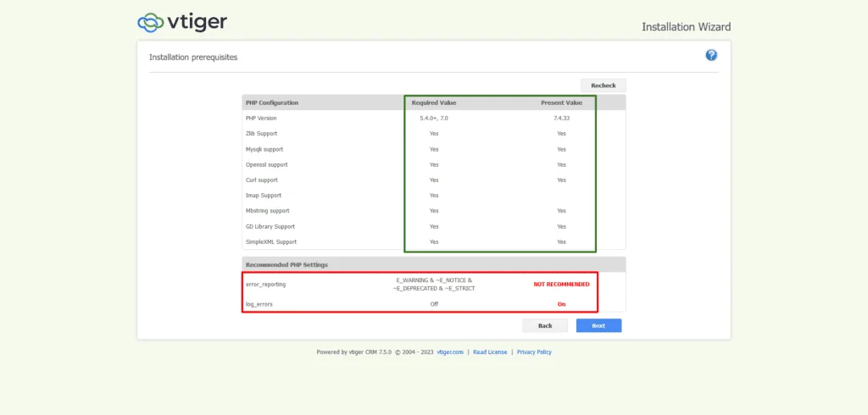Select the 'Openssl support' row label
868x415 pixels.
point(266,164)
